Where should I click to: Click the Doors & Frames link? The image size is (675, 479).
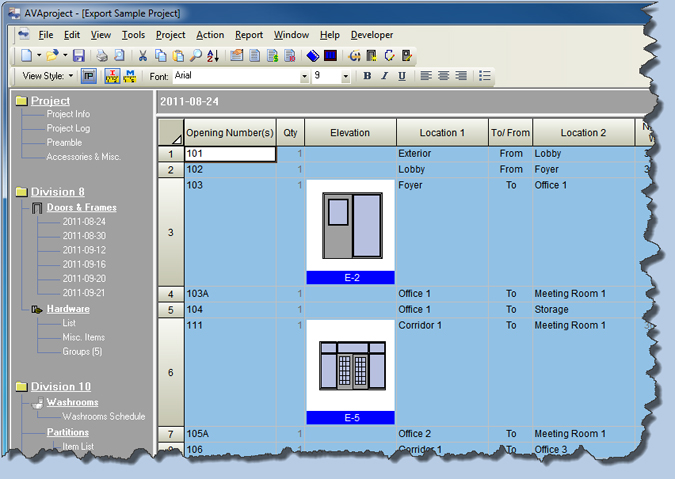click(81, 207)
